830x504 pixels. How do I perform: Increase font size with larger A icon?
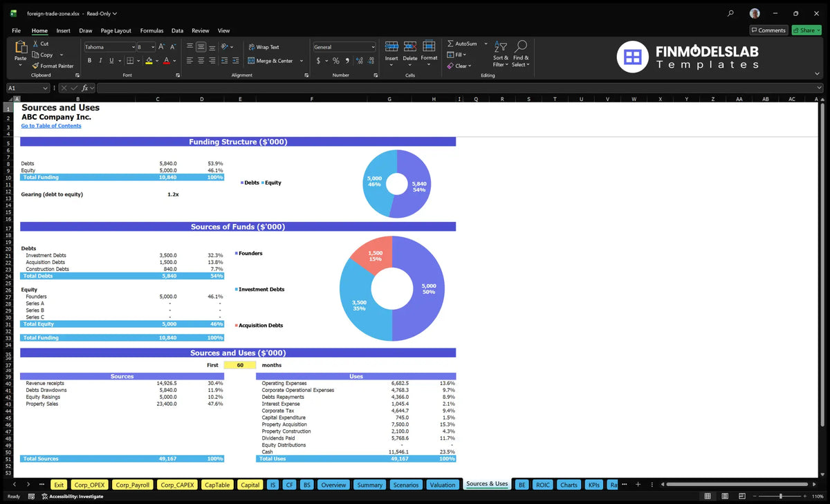pos(162,47)
